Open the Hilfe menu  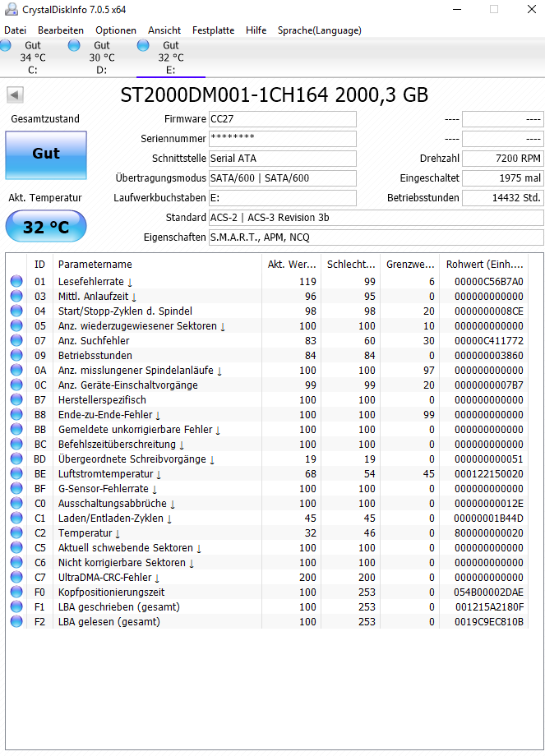coord(256,30)
